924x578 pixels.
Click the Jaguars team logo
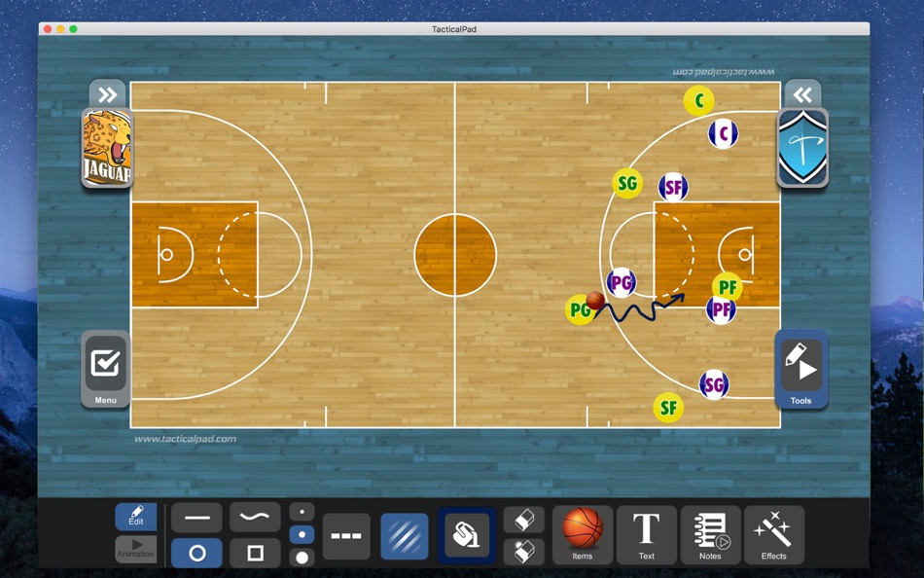[107, 148]
